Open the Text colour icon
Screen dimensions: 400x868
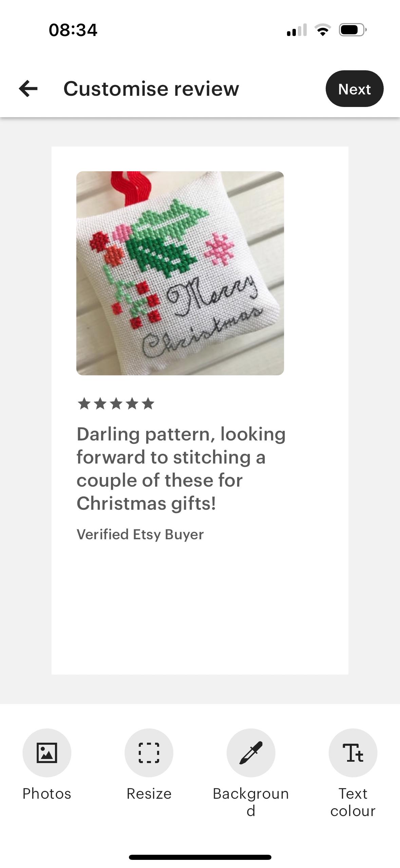tap(353, 753)
